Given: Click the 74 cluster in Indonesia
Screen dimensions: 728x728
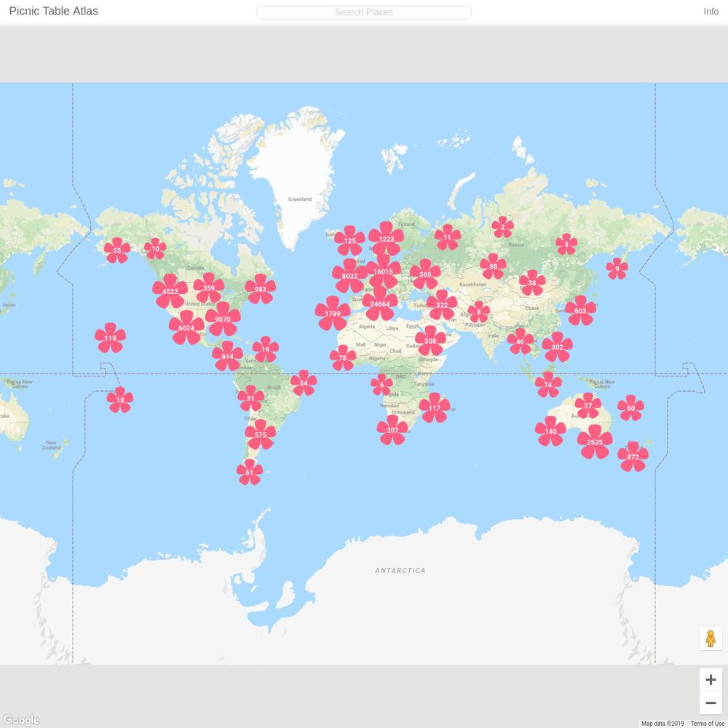Looking at the screenshot, I should [548, 384].
